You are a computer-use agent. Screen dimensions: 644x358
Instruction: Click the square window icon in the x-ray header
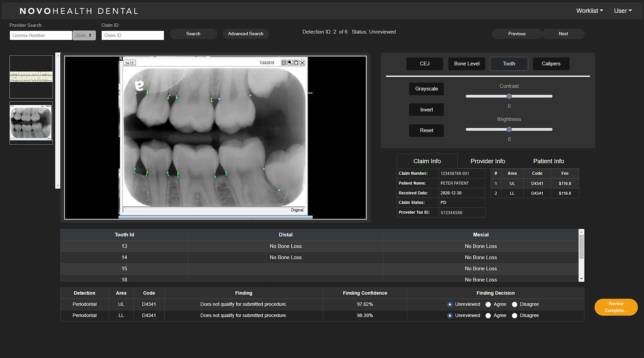[x=296, y=62]
